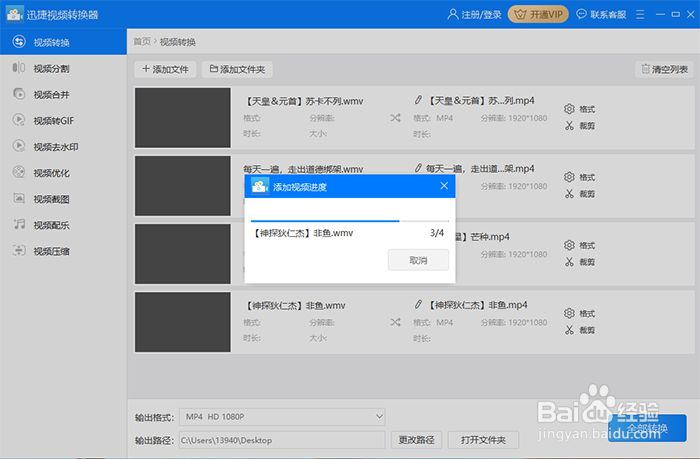Click the adding-video progress bar
The image size is (700, 459).
pos(350,221)
